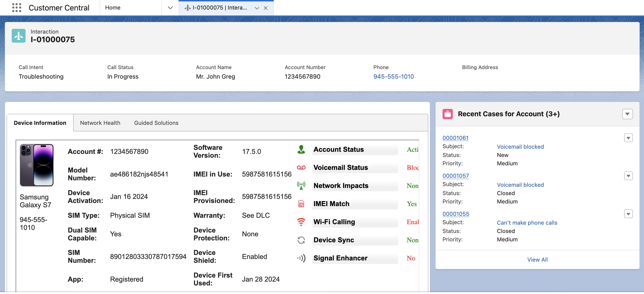Click the Interaction record header icon
Viewport: 644px width, 294px height.
[x=19, y=36]
